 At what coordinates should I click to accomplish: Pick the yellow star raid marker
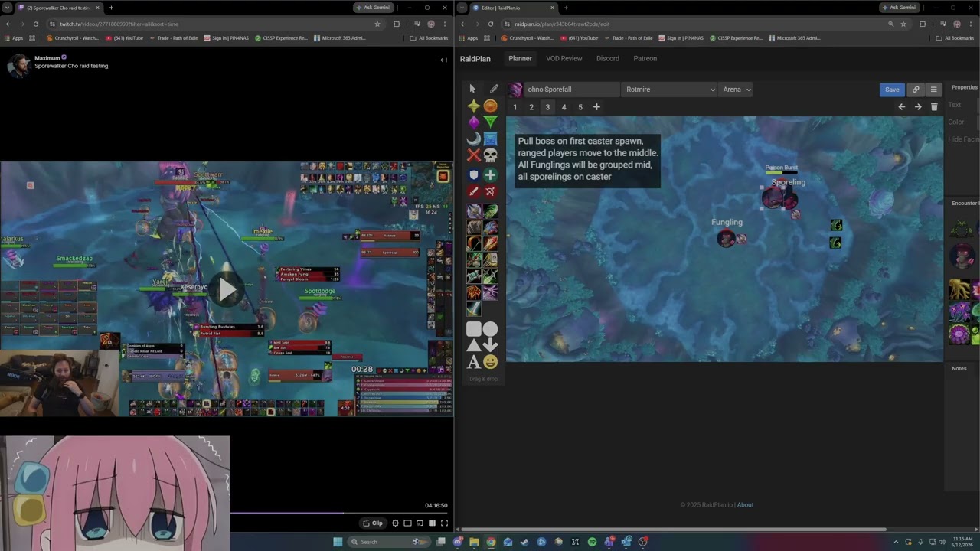click(473, 106)
